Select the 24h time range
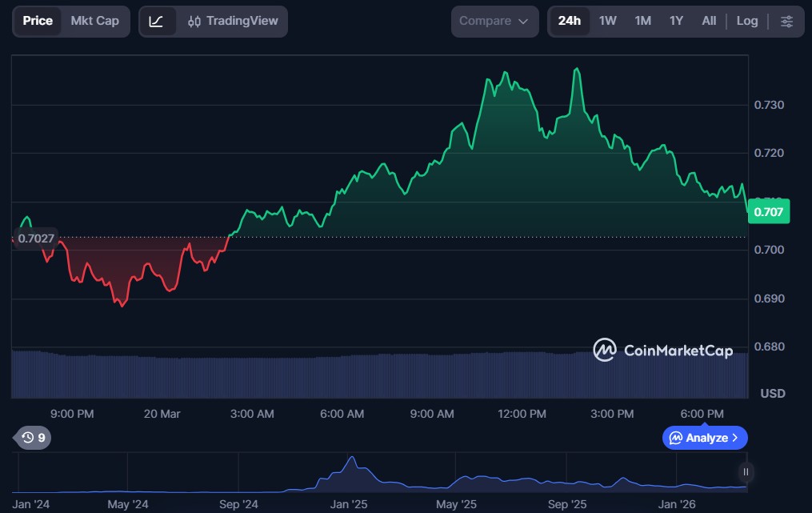Viewport: 812px width, 513px height. 569,22
